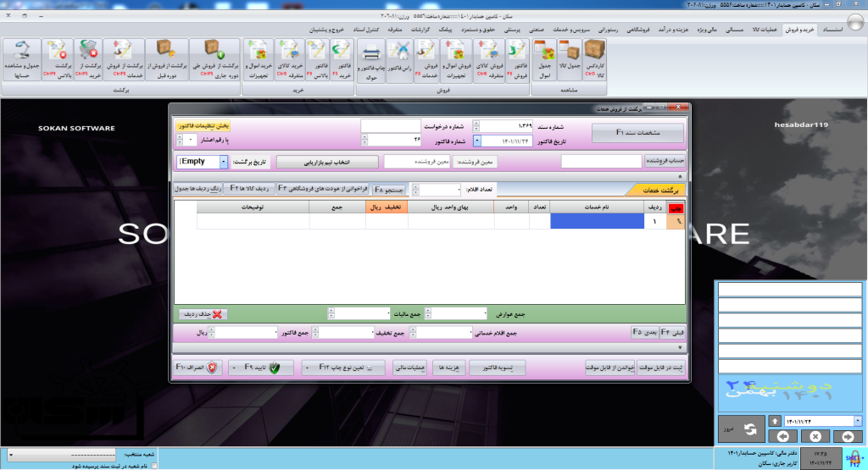This screenshot has width=868, height=470.
Task: Open dropdown arrow on تعیین نوع چاپ button
Action: tap(308, 368)
